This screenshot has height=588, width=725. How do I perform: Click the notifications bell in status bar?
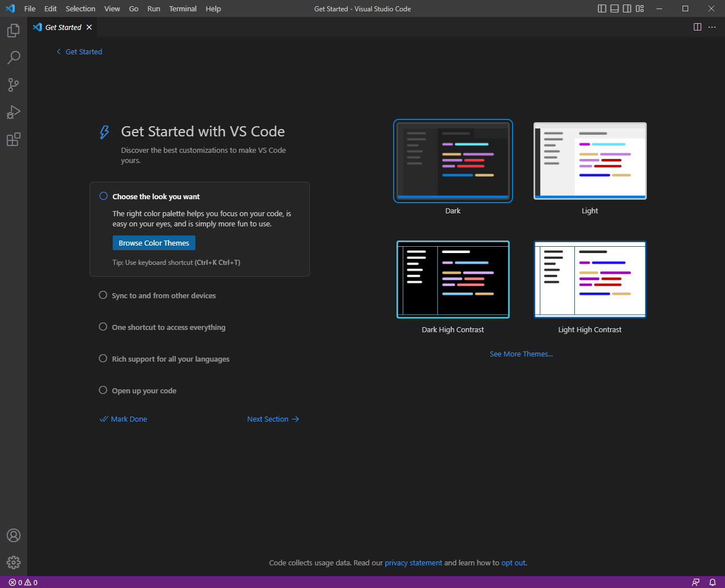tap(713, 582)
